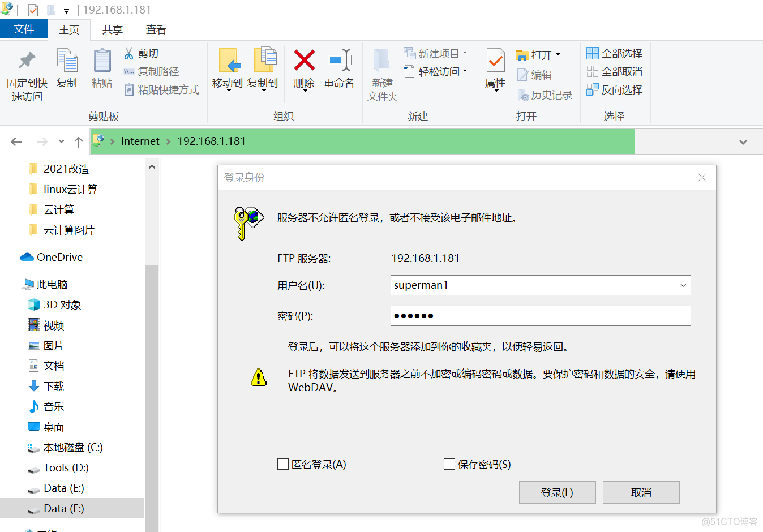The image size is (763, 532).
Task: Click Paste Shortcut (粘贴快捷方式)
Action: pyautogui.click(x=161, y=89)
